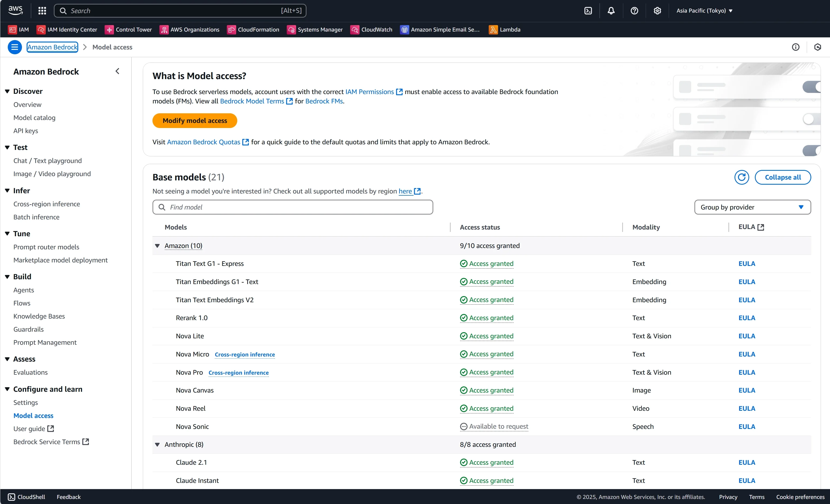Open the CloudShell icon in top bar
Viewport: 830px width, 504px height.
click(588, 11)
